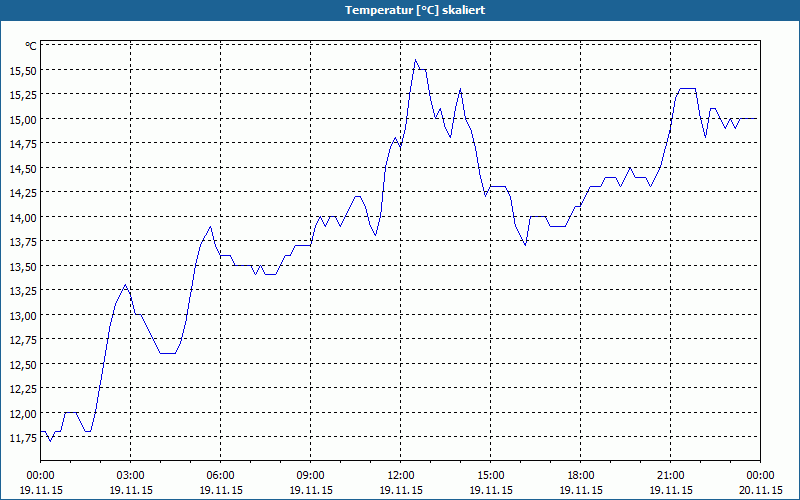This screenshot has width=800, height=500.
Task: Click the 11,75 y-axis value
Action: [23, 438]
